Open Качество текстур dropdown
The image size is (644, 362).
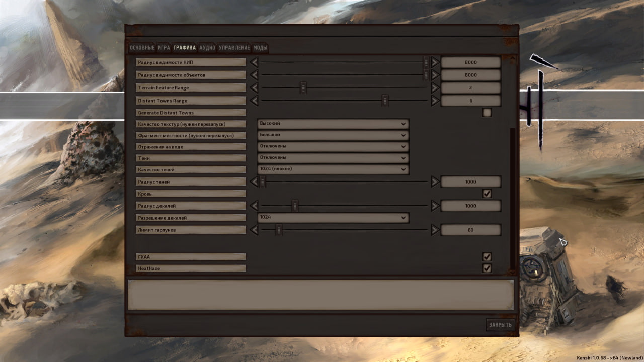[333, 124]
